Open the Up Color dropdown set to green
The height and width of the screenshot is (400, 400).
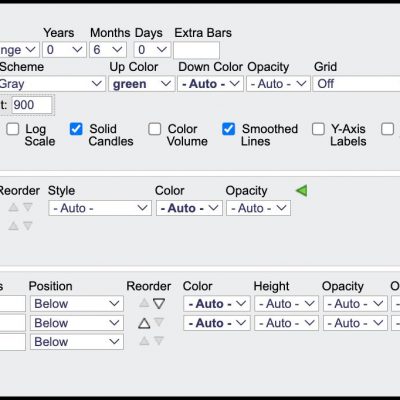tap(142, 84)
